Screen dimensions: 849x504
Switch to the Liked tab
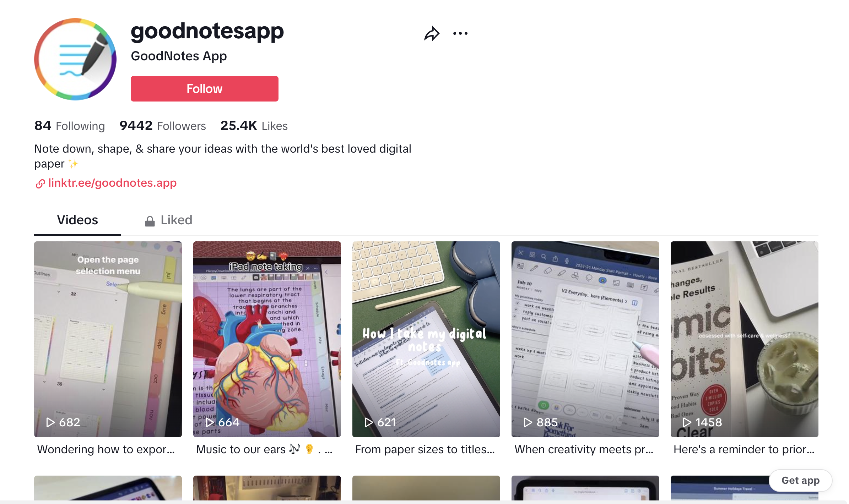tap(168, 220)
